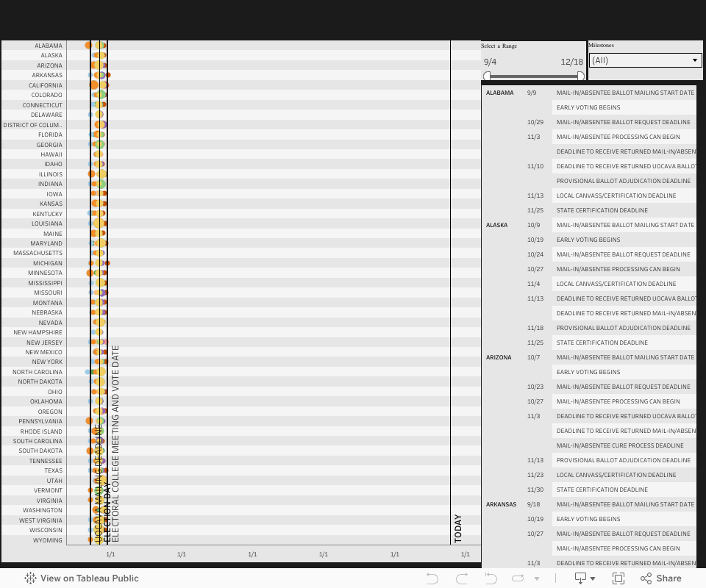Click the TODAY reference line label
The width and height of the screenshot is (706, 588).
point(458,528)
